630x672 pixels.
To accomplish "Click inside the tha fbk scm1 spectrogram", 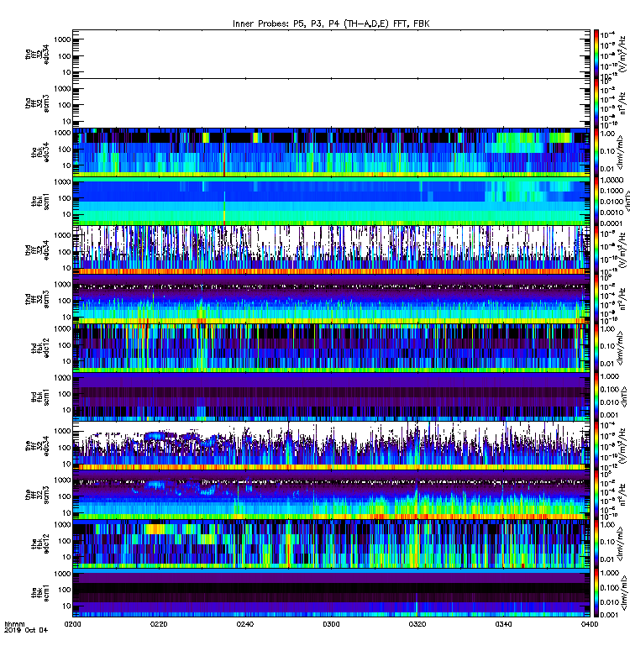I will point(331,201).
